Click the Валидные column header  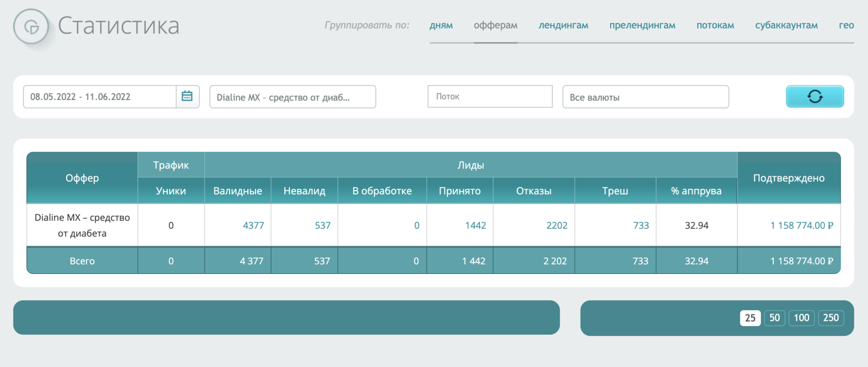(238, 191)
